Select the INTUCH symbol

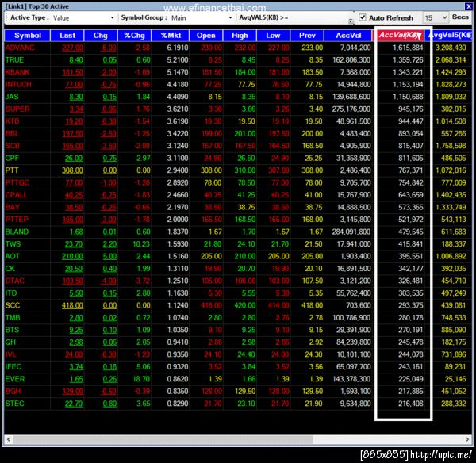(x=18, y=84)
